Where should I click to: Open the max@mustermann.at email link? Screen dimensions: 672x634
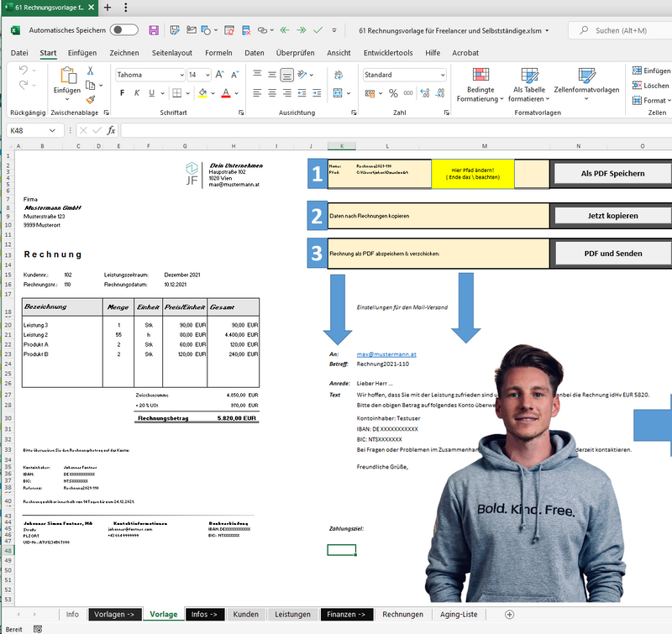coord(386,354)
